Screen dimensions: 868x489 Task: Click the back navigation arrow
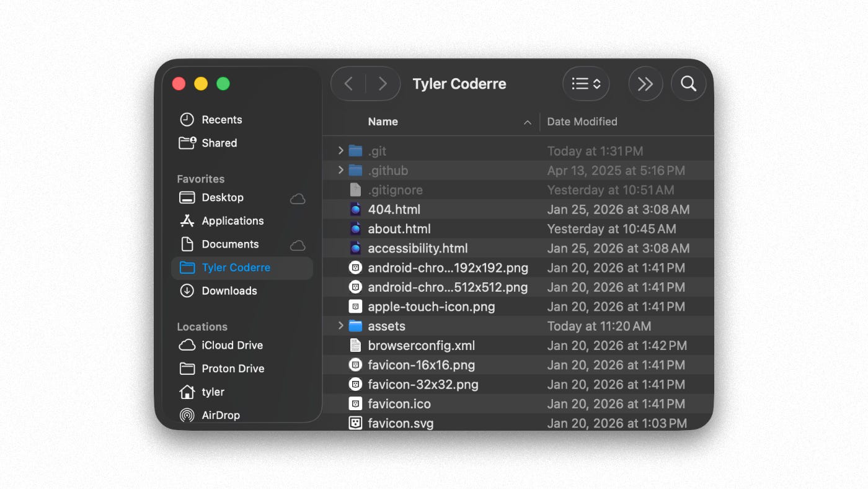(x=348, y=83)
